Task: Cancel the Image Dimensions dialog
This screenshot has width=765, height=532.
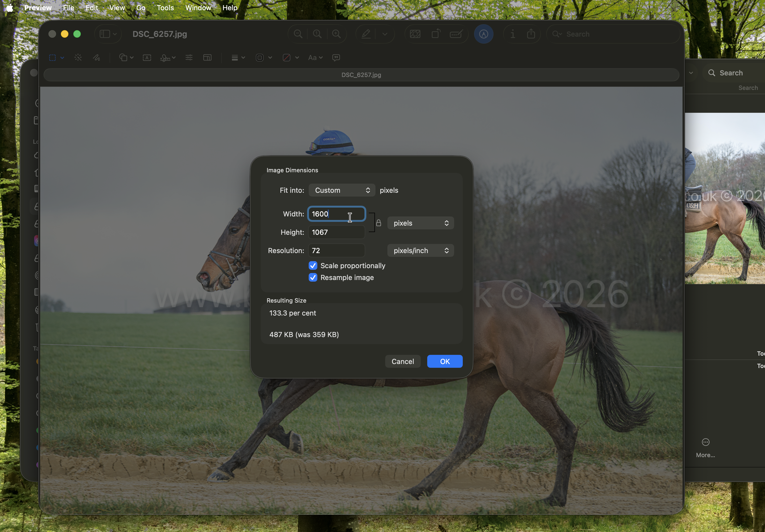Action: click(x=402, y=361)
